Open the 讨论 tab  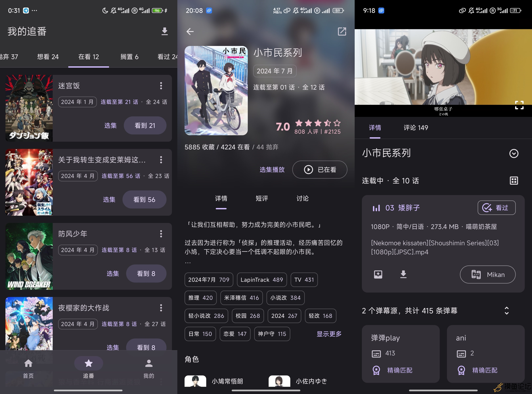pyautogui.click(x=302, y=198)
